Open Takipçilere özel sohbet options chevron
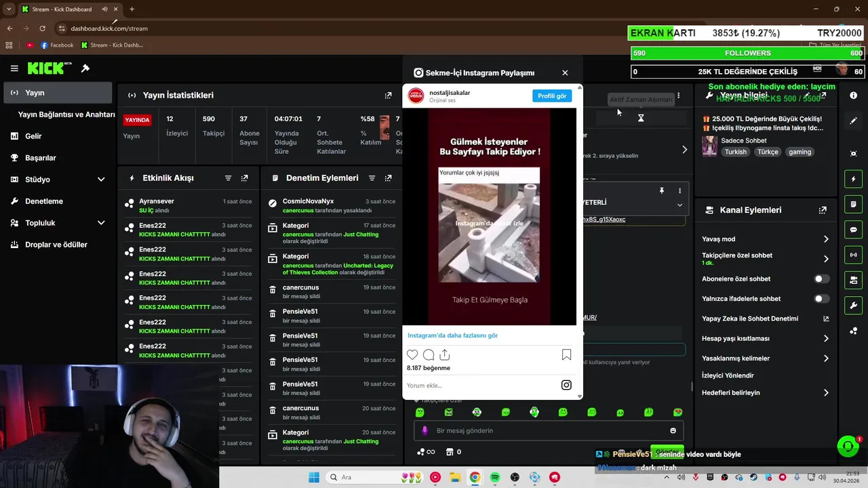The height and width of the screenshot is (488, 868). pos(826,259)
